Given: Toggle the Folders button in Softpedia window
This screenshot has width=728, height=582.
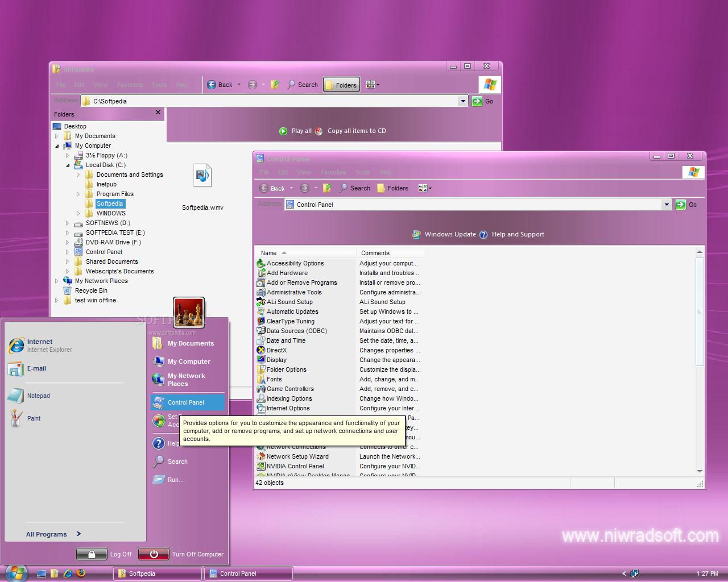Looking at the screenshot, I should point(341,85).
